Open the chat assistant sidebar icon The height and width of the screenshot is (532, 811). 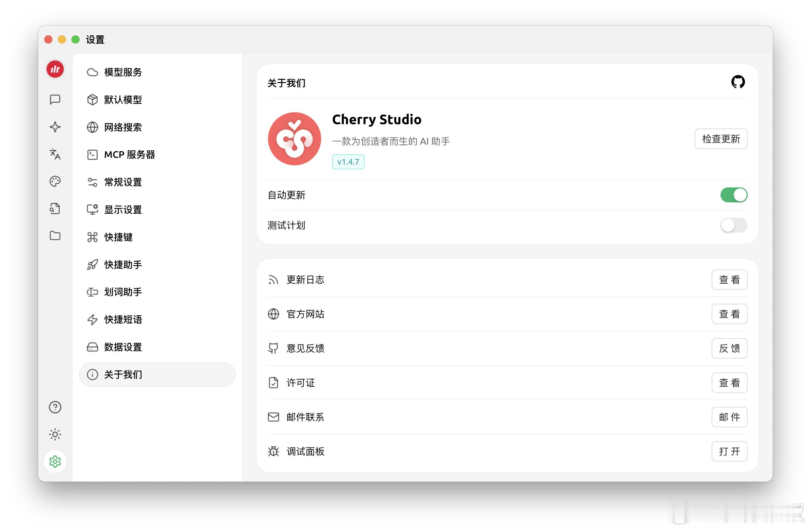point(55,100)
